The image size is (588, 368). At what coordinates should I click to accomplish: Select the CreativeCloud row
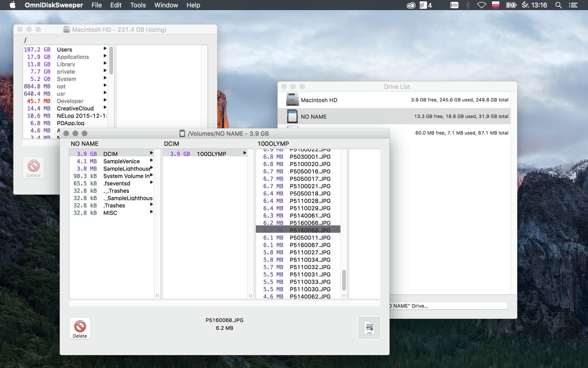[x=65, y=109]
